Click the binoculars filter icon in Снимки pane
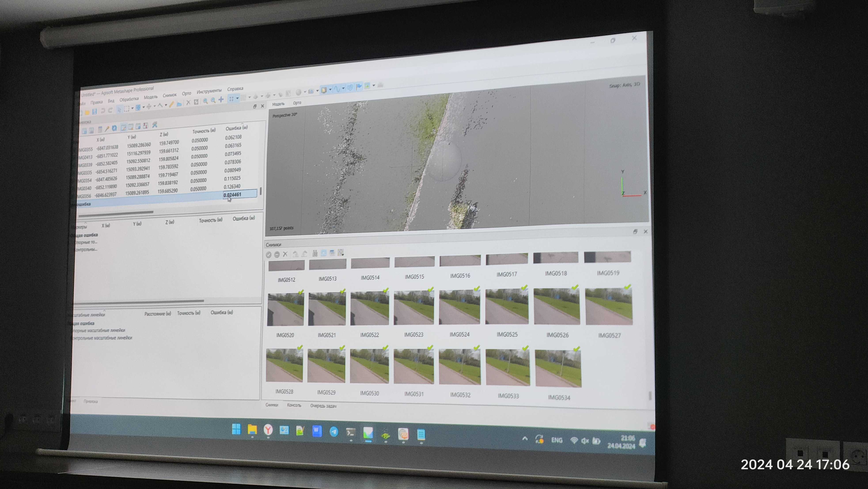 [315, 253]
